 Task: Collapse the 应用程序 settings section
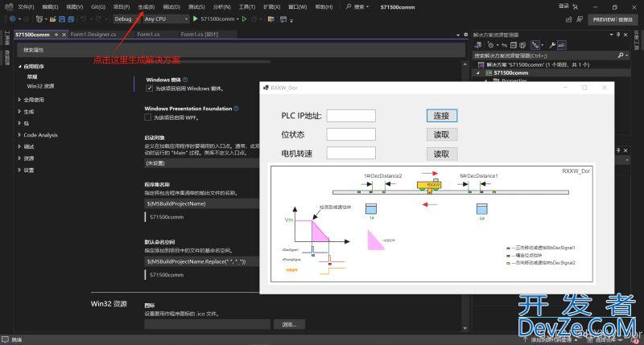click(19, 66)
